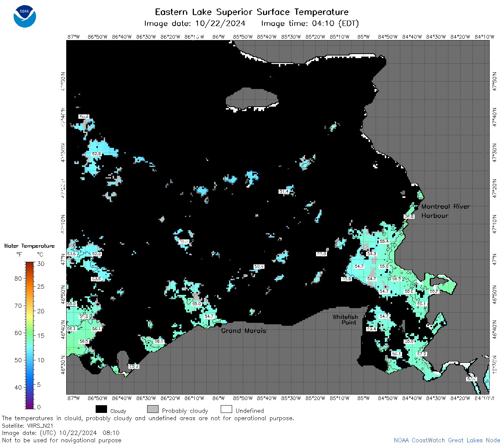Viewport: 504px width, 446px height.
Task: Select the Eastern Lake Superior Surface Temperature title
Action: point(252,12)
